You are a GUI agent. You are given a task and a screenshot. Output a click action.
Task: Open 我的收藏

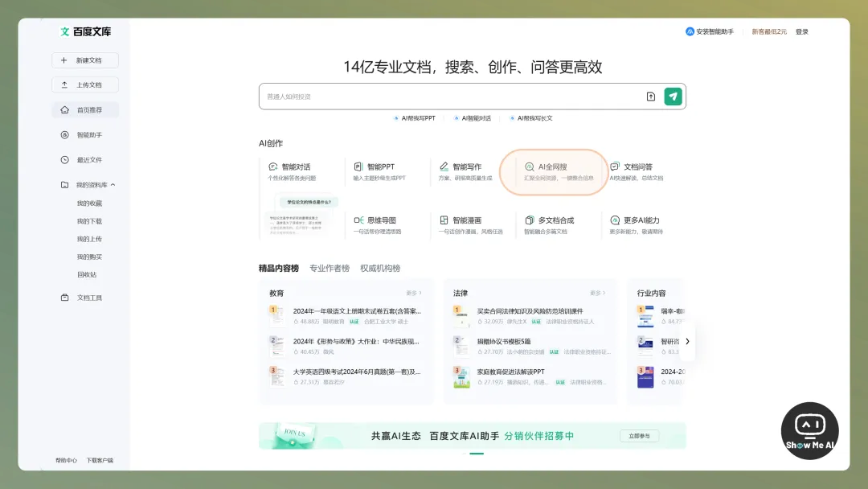pos(89,203)
